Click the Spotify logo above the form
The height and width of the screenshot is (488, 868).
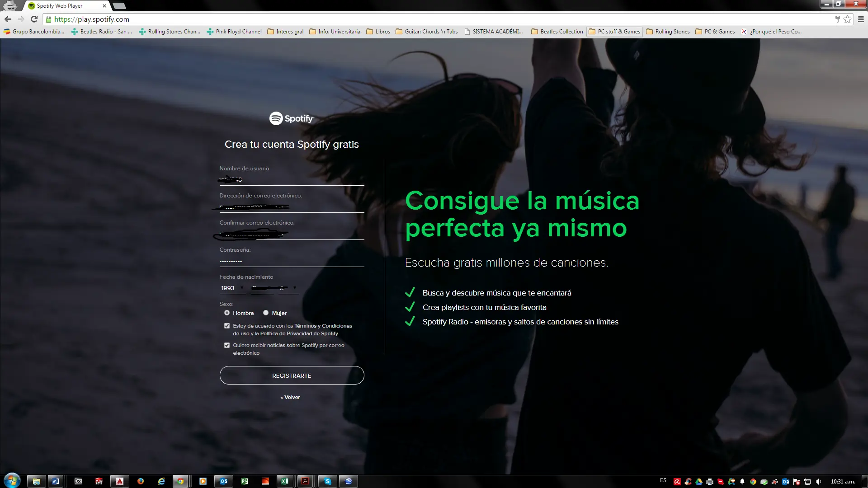pyautogui.click(x=292, y=118)
